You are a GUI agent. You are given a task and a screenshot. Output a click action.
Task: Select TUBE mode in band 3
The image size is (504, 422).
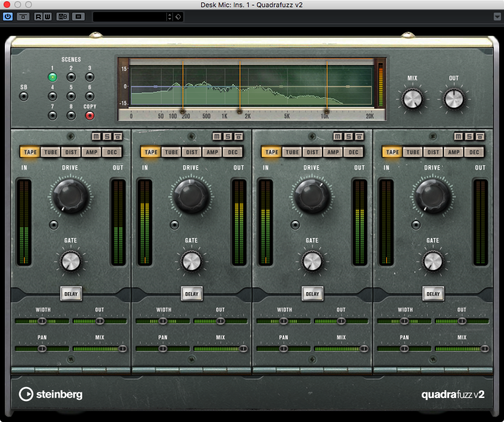292,152
